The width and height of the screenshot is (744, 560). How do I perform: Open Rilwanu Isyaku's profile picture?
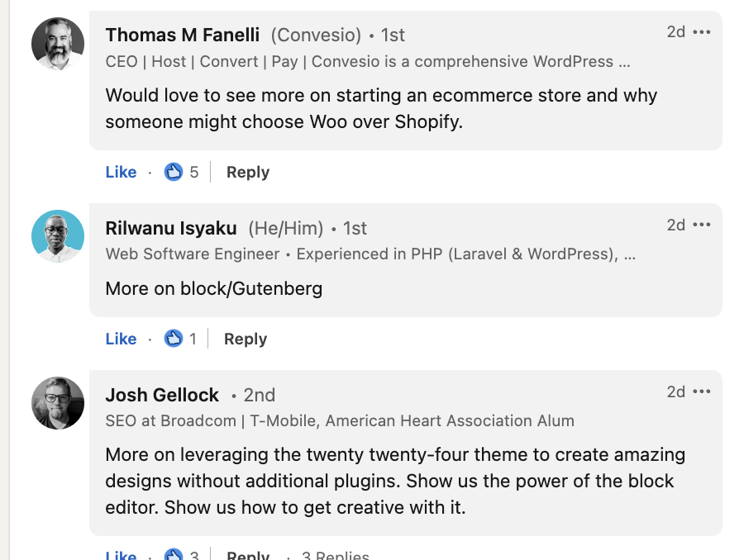click(x=58, y=236)
